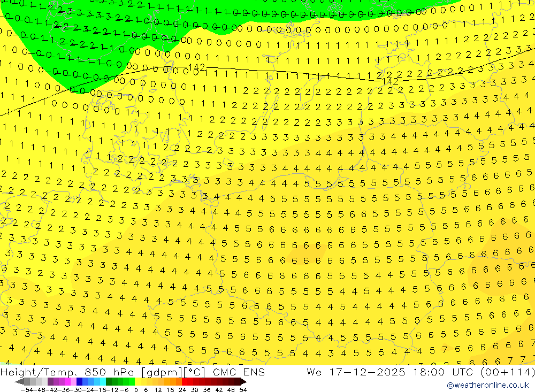The width and height of the screenshot is (535, 392).
Task: Select the cyan legend swatch
Action: coord(103,381)
